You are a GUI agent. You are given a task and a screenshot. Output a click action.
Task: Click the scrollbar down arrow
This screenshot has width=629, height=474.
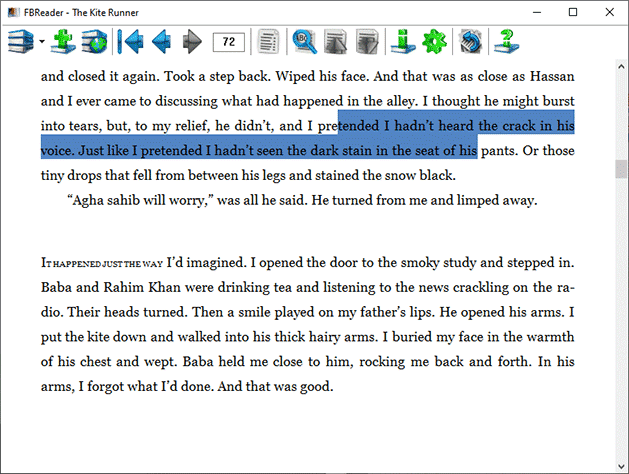[621, 466]
